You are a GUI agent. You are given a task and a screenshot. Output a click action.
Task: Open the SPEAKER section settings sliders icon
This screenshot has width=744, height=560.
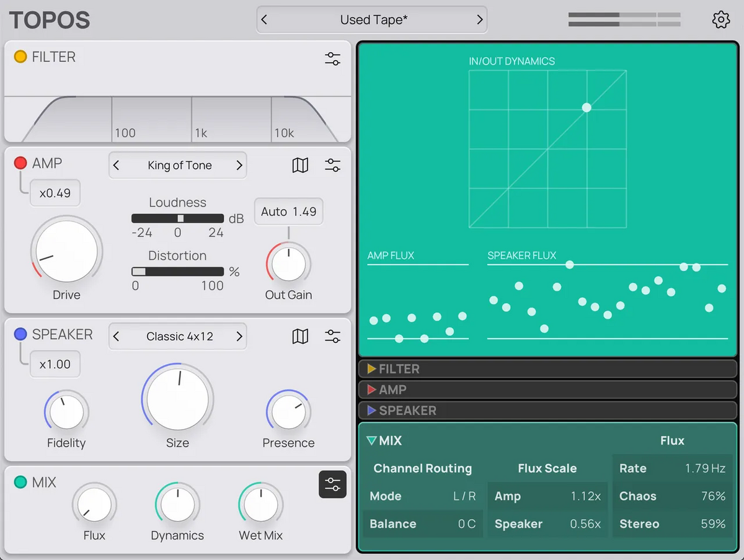[x=332, y=336]
